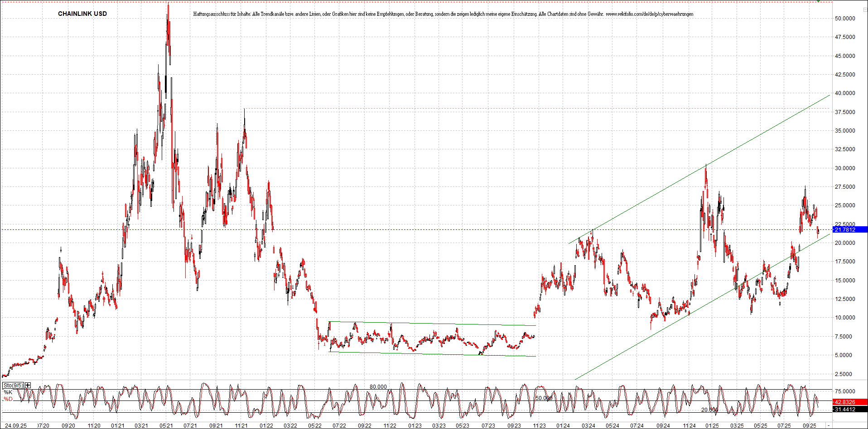
Task: Click the CHAINLINK USD chart title
Action: pyautogui.click(x=82, y=14)
